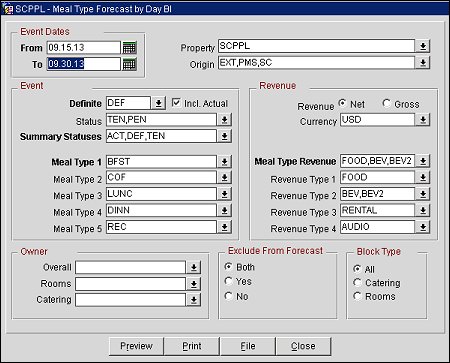
Task: Click the Property field showing SCPPL
Action: pyautogui.click(x=317, y=46)
